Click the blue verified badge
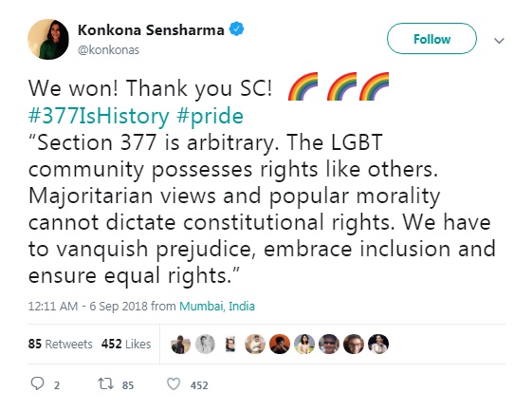The height and width of the screenshot is (411, 532). point(236,29)
